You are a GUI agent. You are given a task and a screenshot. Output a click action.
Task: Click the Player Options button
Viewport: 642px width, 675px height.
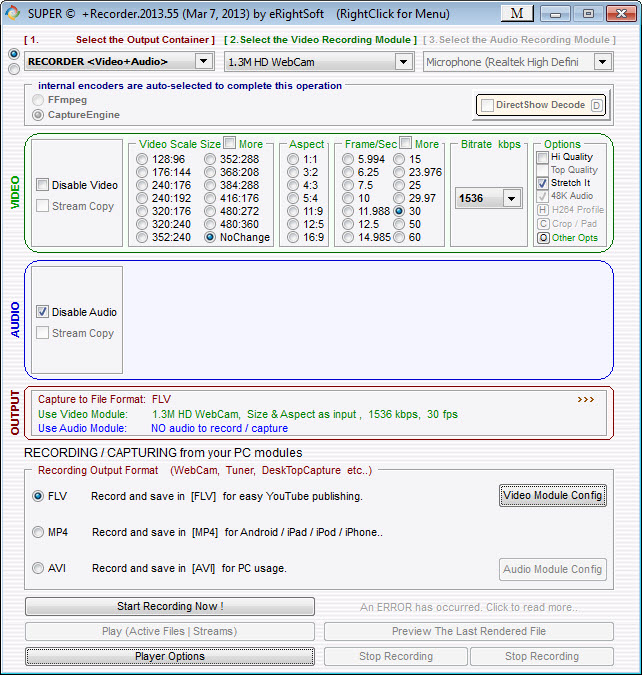[x=170, y=656]
